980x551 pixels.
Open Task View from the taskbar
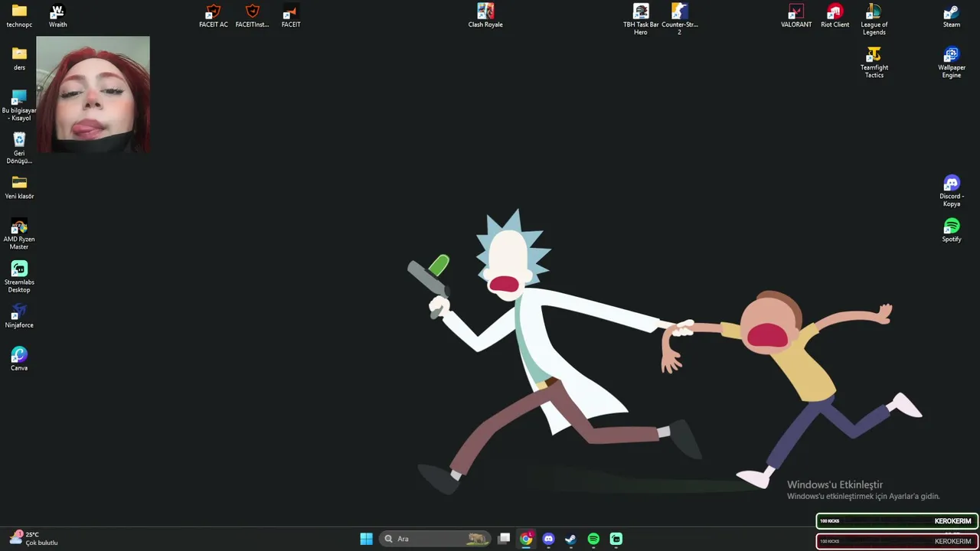click(x=504, y=539)
